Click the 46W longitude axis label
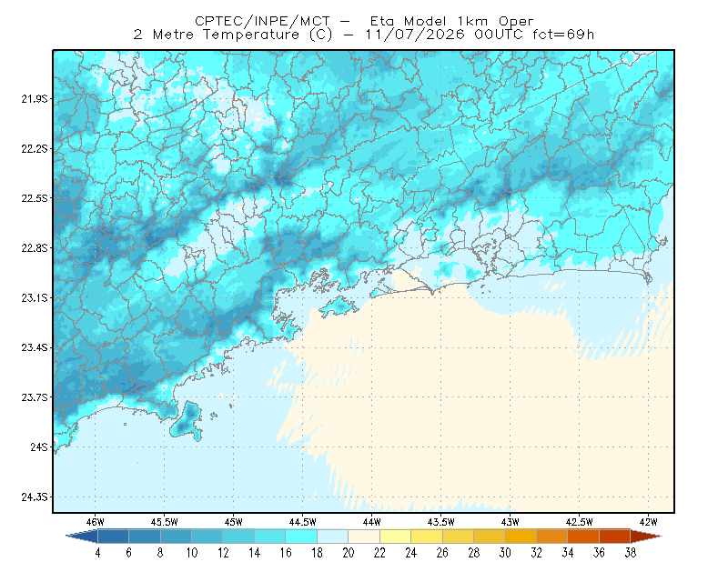Viewport: 728px width, 562px height. 96,522
